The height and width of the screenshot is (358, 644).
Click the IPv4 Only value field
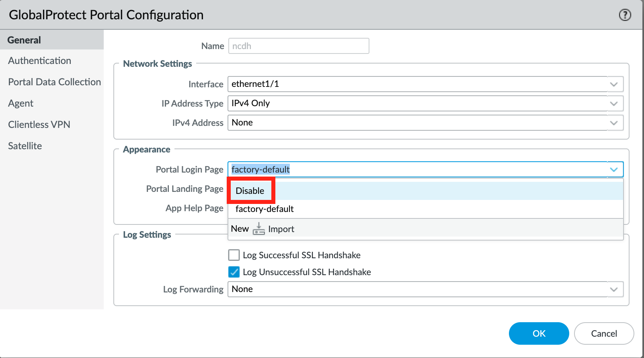[418, 103]
